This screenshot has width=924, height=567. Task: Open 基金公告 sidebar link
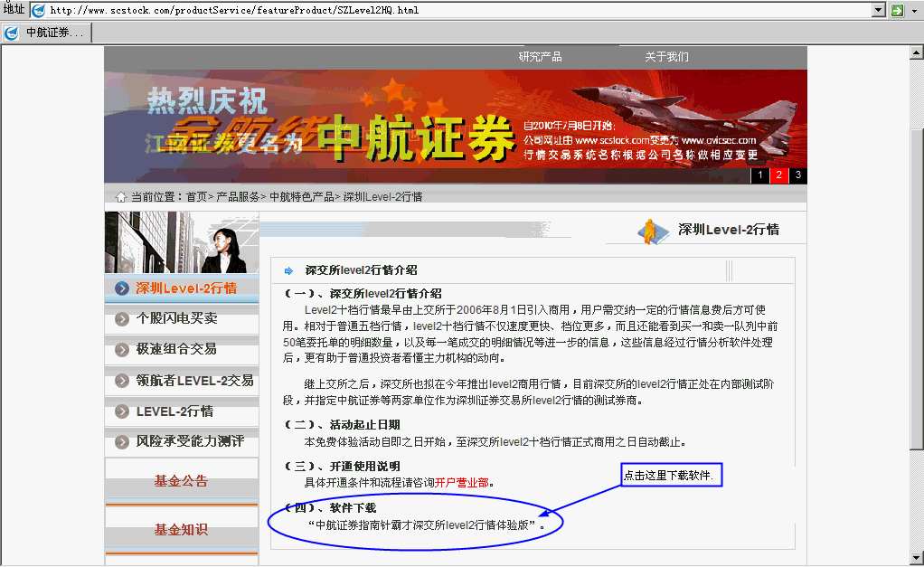click(181, 481)
